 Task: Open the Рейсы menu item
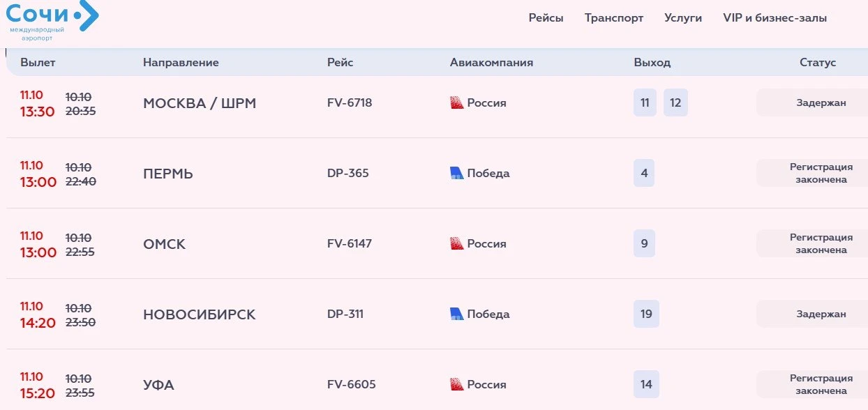click(546, 18)
